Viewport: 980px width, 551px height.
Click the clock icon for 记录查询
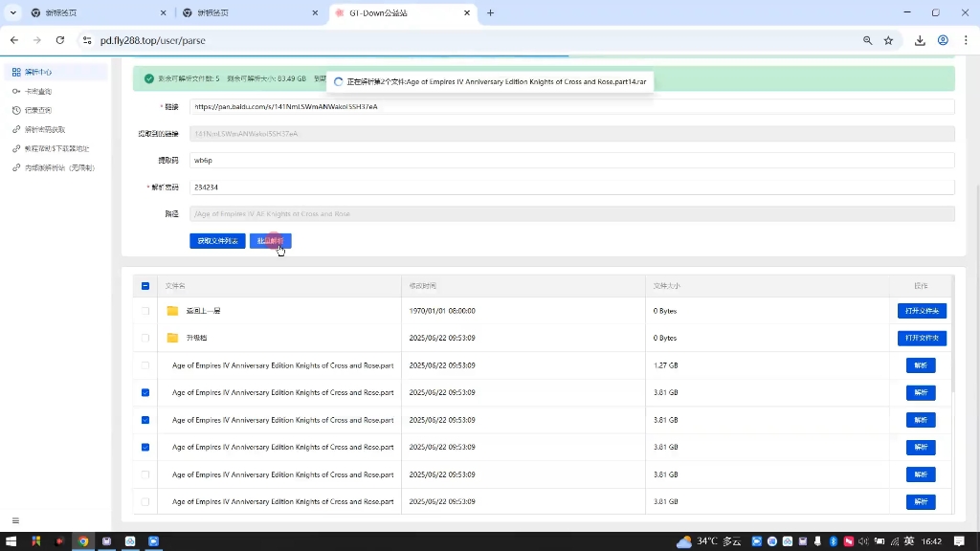[16, 110]
